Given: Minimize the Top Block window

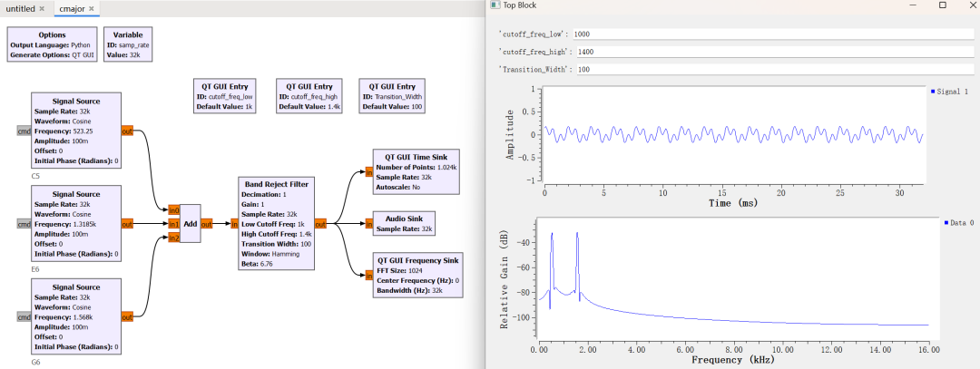Looking at the screenshot, I should pyautogui.click(x=914, y=5).
